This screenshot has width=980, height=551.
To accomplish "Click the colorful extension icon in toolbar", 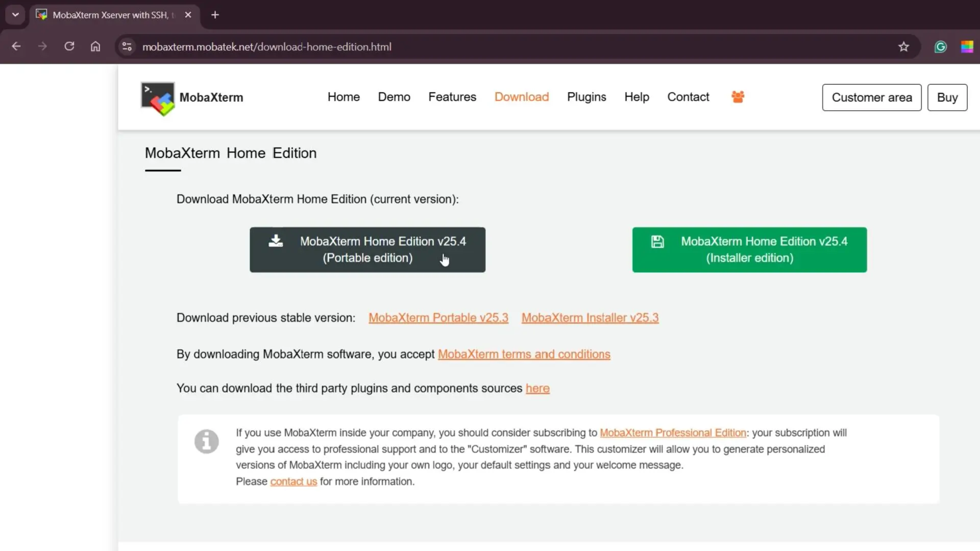I will (967, 47).
